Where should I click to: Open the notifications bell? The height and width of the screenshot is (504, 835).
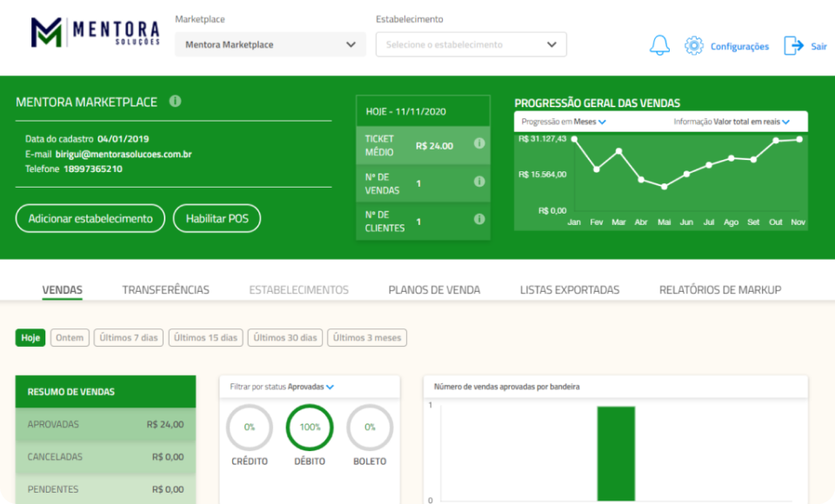point(659,45)
